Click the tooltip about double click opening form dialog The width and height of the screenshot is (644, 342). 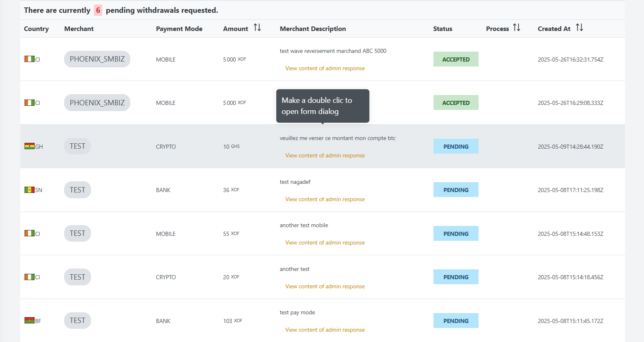[323, 106]
